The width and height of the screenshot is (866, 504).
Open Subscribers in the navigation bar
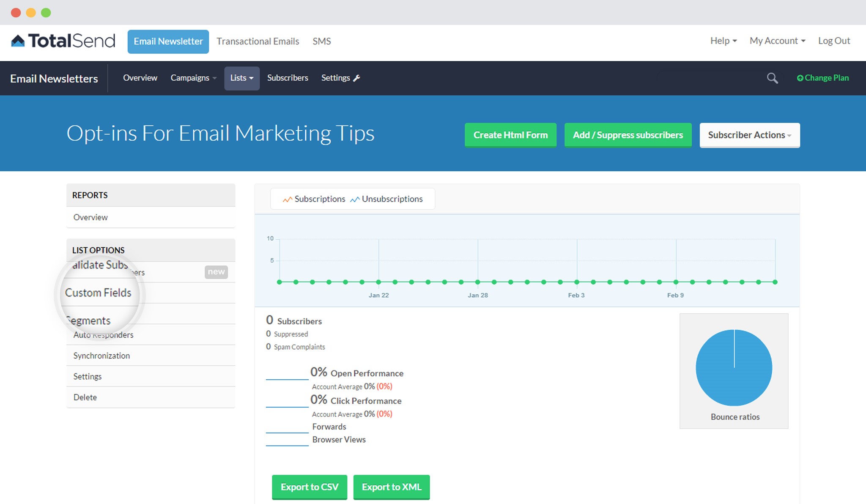(288, 78)
